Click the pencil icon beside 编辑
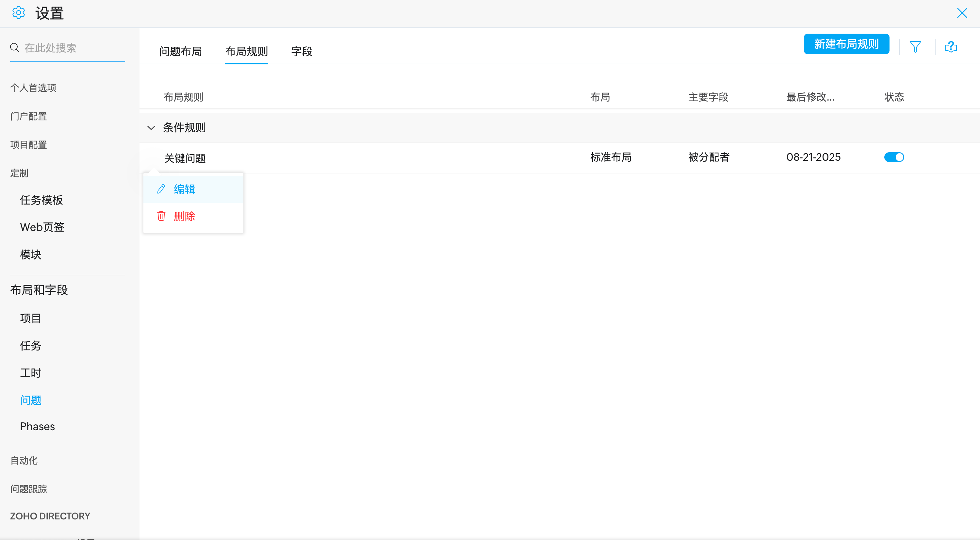 (x=161, y=189)
